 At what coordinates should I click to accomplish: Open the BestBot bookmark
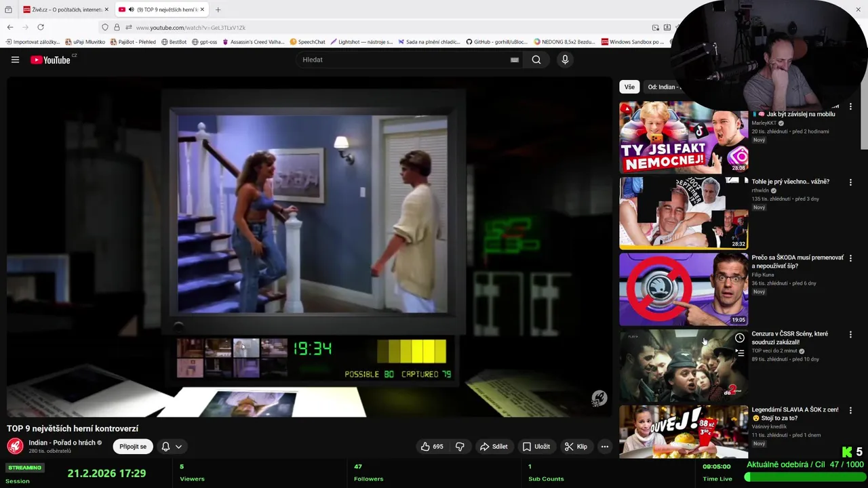[174, 42]
